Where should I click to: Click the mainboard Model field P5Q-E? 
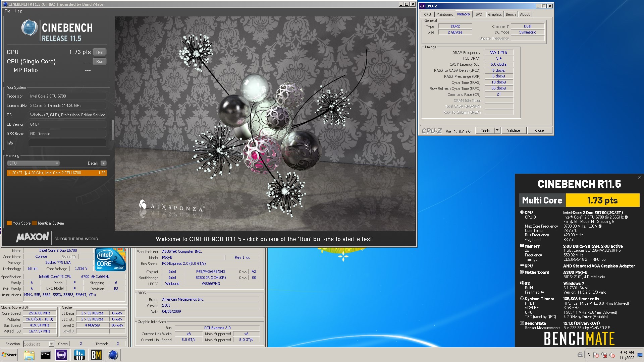[x=193, y=257]
